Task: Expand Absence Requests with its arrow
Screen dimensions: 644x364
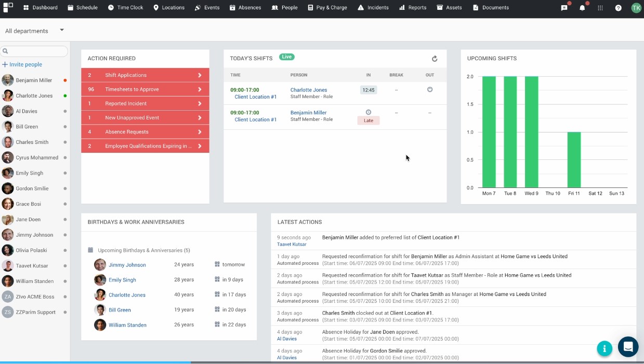Action: (x=200, y=132)
